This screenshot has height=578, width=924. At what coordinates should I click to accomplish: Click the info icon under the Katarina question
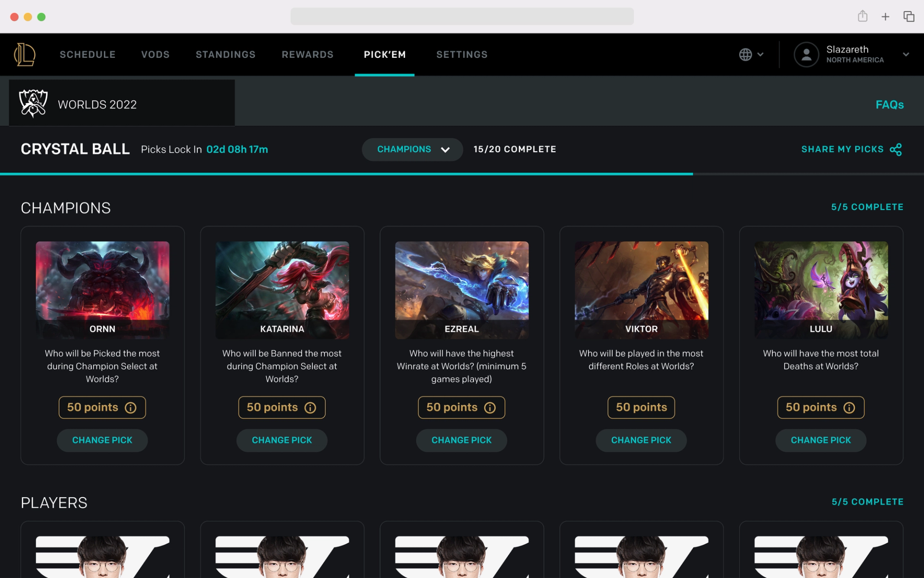click(x=310, y=407)
